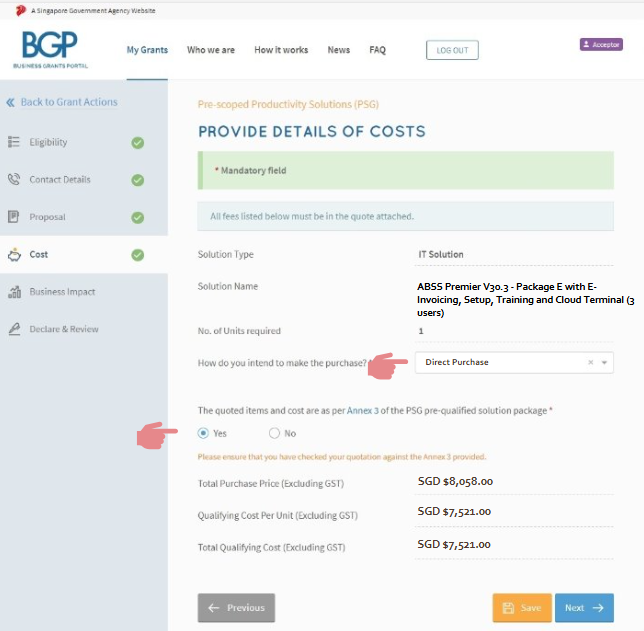Click No. of Units required value 1
The image size is (644, 631).
(x=421, y=331)
